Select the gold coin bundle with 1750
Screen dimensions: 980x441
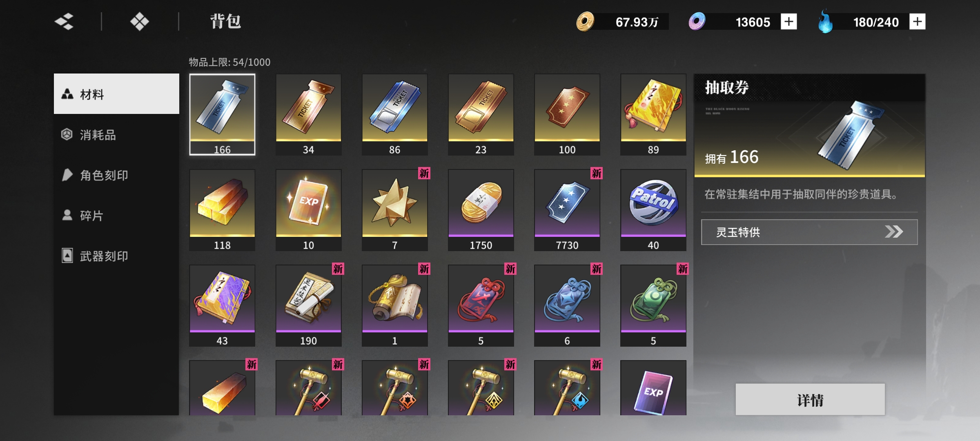pyautogui.click(x=481, y=210)
